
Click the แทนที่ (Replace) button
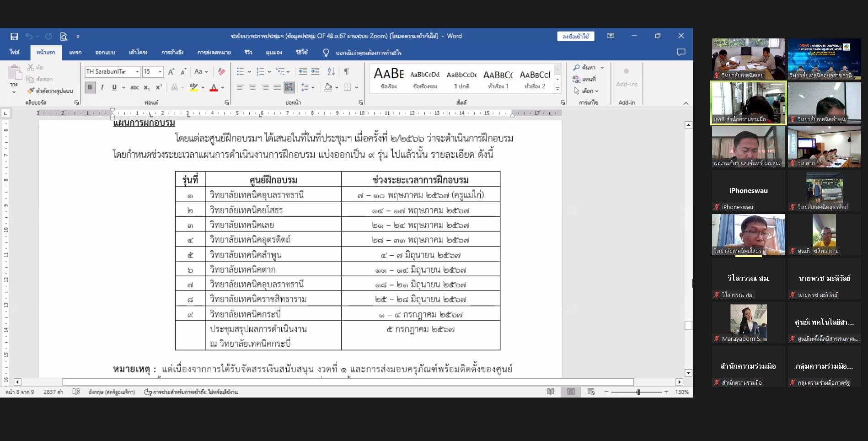click(585, 79)
